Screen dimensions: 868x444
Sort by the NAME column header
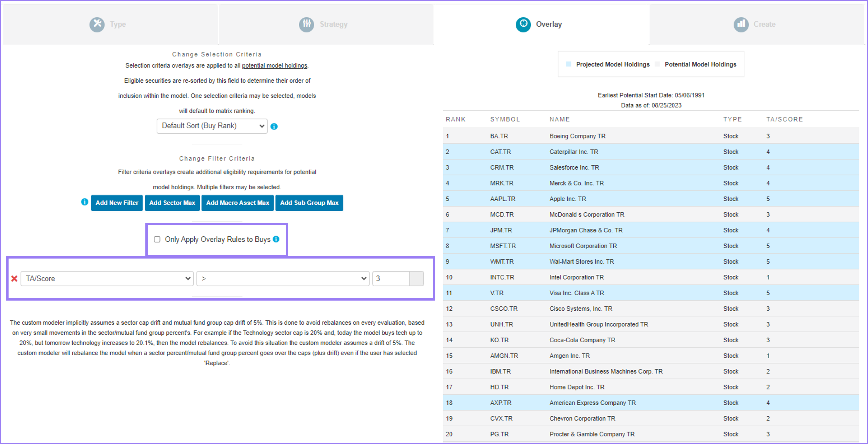[x=560, y=119]
